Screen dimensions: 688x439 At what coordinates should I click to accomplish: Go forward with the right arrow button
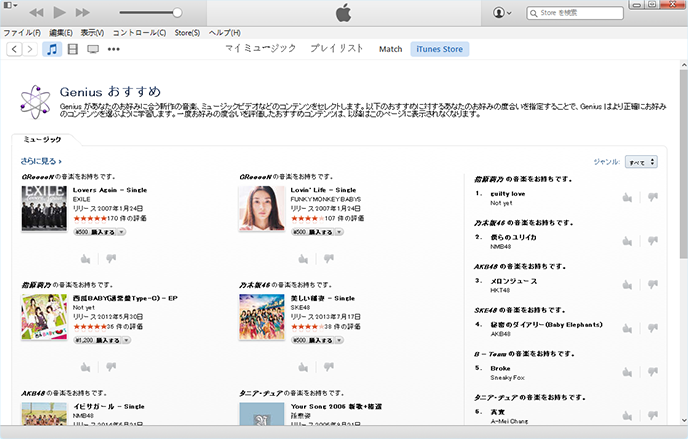click(29, 49)
